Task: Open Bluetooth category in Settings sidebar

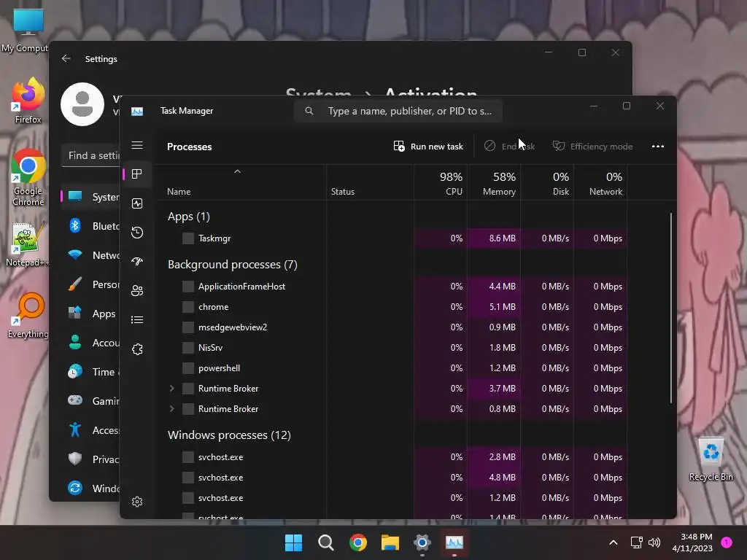Action: 91,226
